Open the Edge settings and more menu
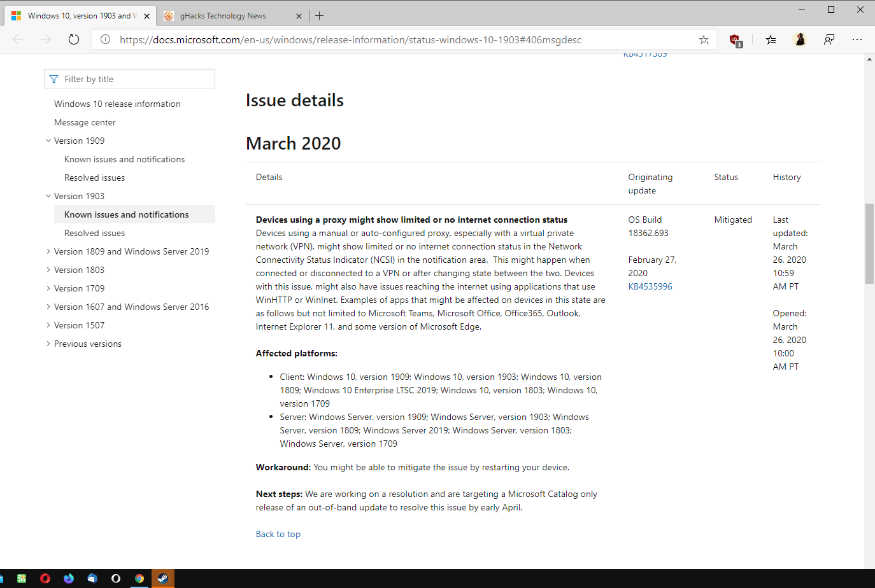The image size is (875, 588). pos(857,39)
